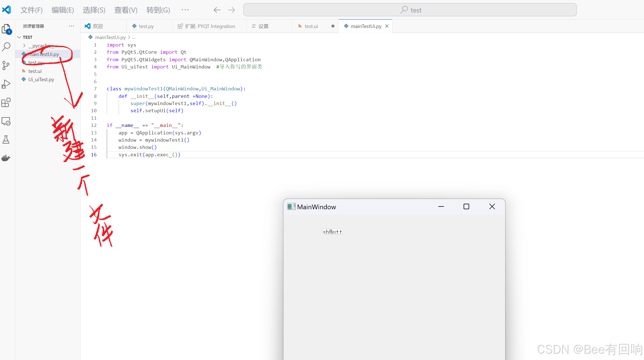Open the Explorer icon in activity bar

(6, 29)
